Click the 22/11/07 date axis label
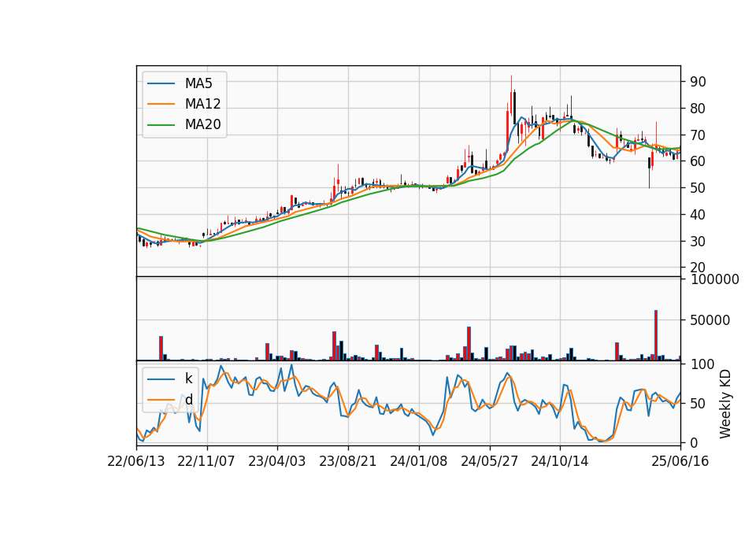The height and width of the screenshot is (543, 756). point(206,461)
